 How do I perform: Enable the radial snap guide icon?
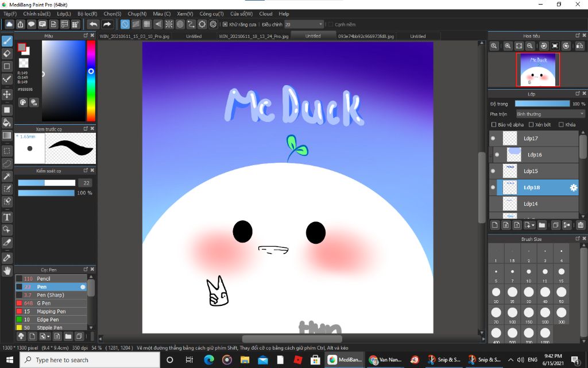(x=169, y=24)
